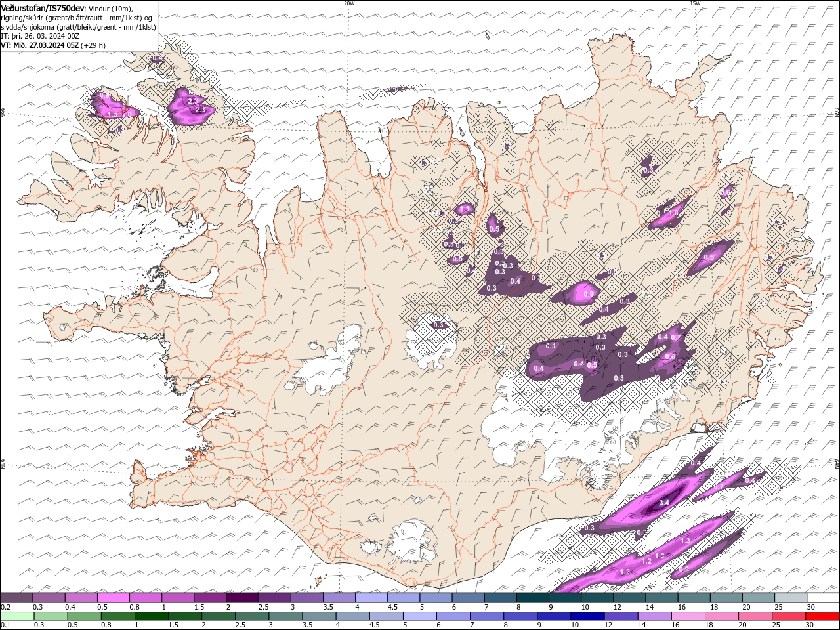Pick the red rain legend swatch right of 30

point(822,616)
